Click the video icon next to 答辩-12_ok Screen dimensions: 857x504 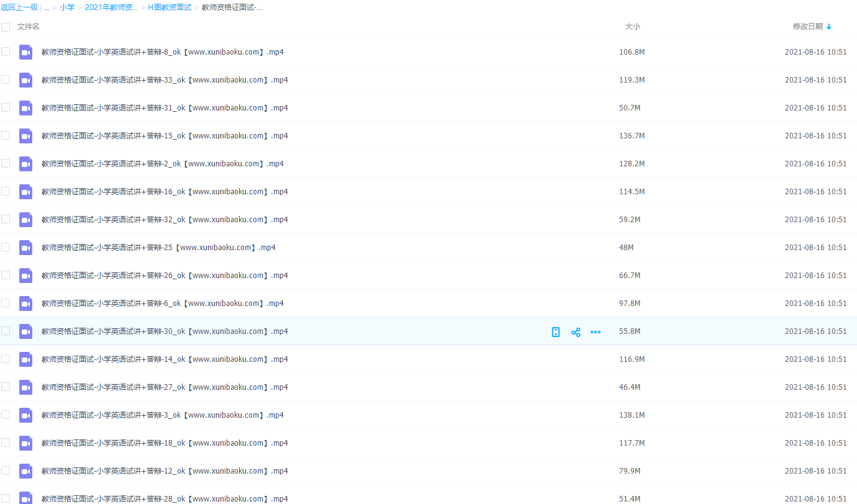[x=25, y=471]
